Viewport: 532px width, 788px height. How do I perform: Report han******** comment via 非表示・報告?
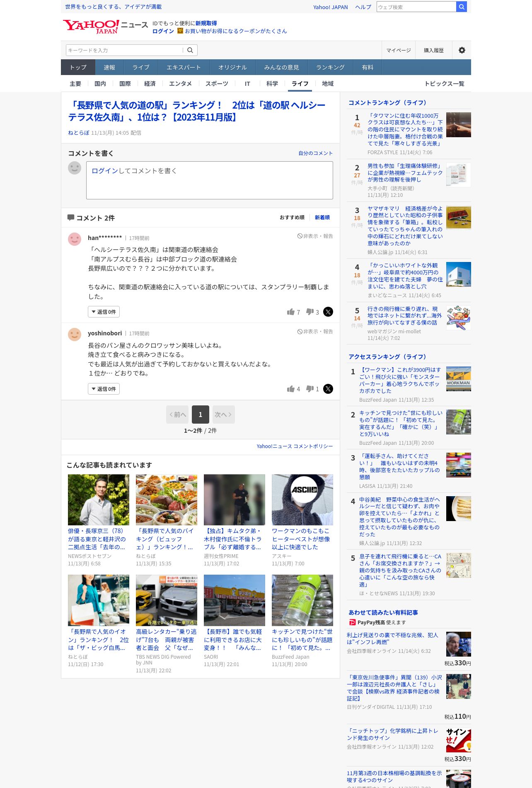315,236
